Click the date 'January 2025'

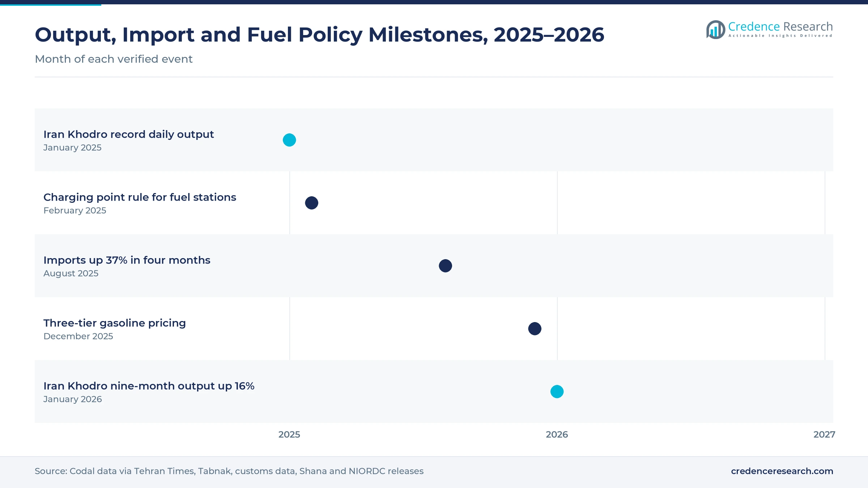pos(72,147)
